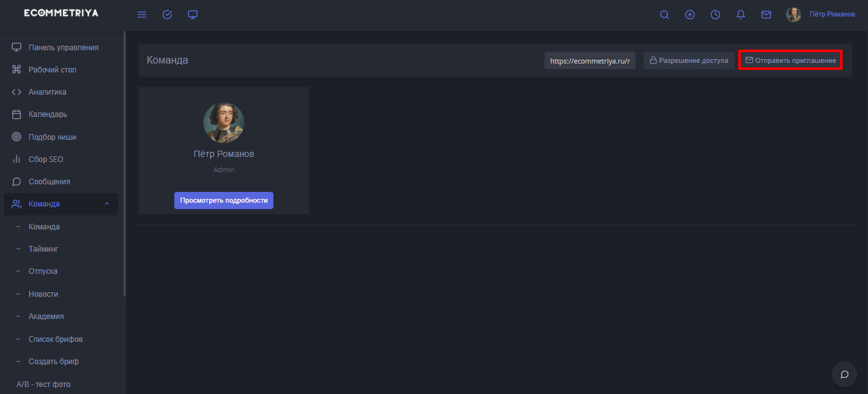The width and height of the screenshot is (868, 394).
Task: Select Календарь from sidebar
Action: (48, 114)
